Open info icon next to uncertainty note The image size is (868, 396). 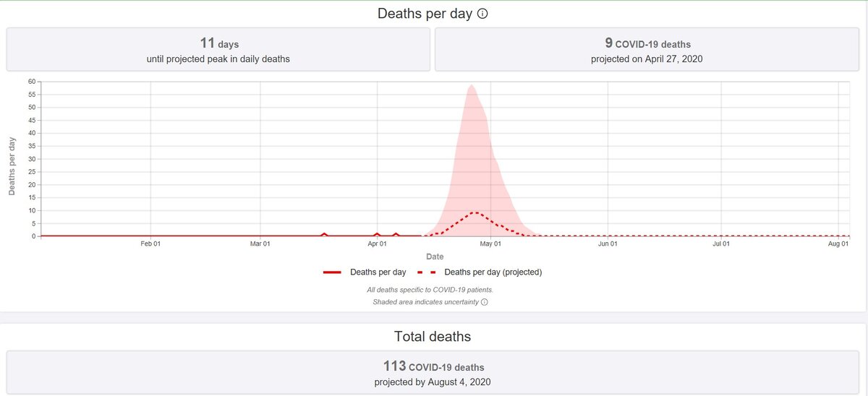click(484, 302)
